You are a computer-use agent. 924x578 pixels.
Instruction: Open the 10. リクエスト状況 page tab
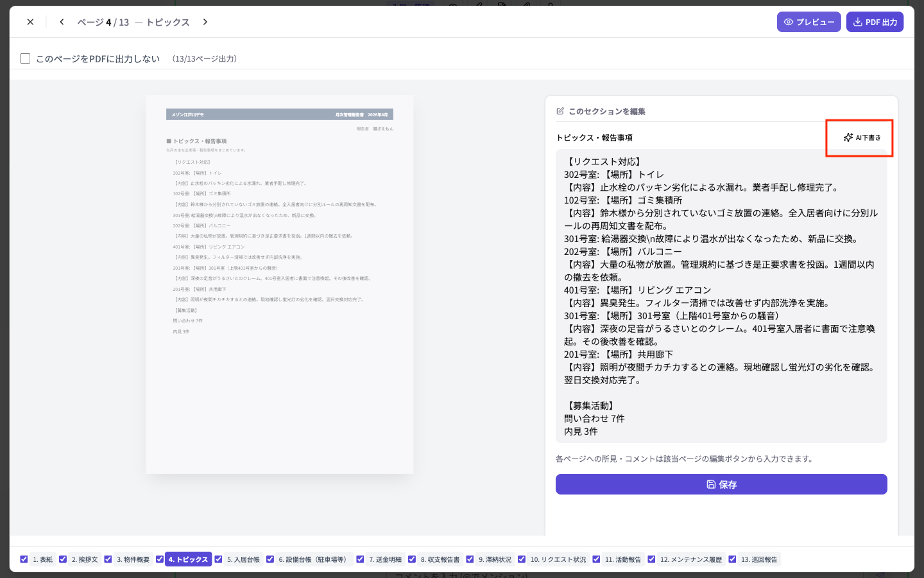[x=558, y=559]
